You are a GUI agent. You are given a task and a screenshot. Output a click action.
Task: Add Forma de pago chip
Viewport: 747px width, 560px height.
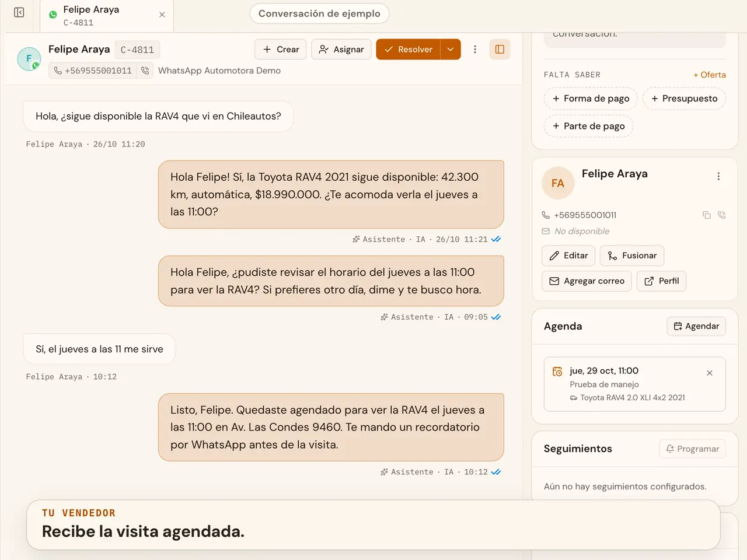(x=591, y=99)
